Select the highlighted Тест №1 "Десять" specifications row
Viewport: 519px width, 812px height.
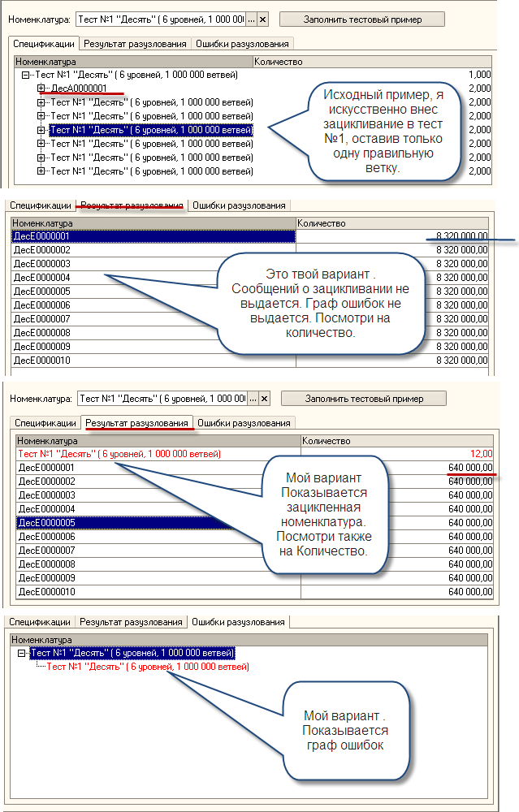(151, 130)
